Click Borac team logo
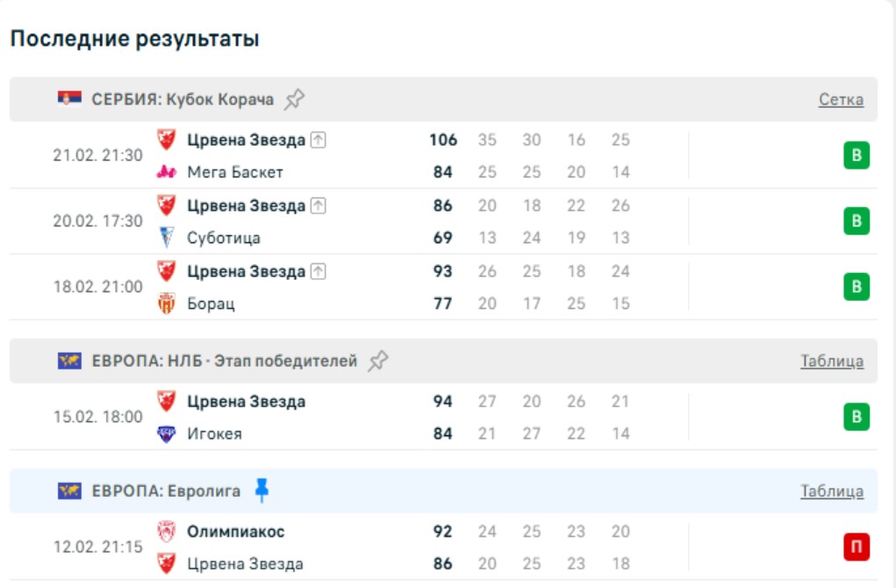Screen dimensions: 896x588 166,304
